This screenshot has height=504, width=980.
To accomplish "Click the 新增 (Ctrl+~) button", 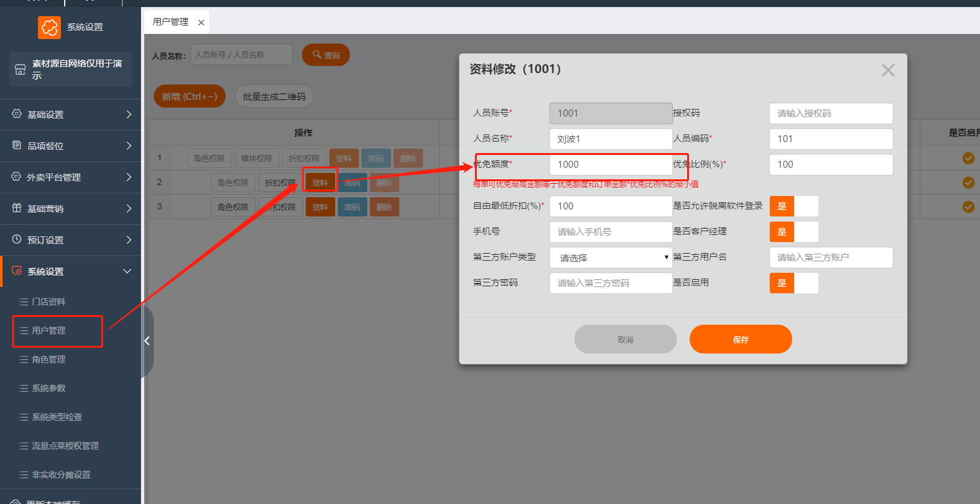I will tap(190, 97).
